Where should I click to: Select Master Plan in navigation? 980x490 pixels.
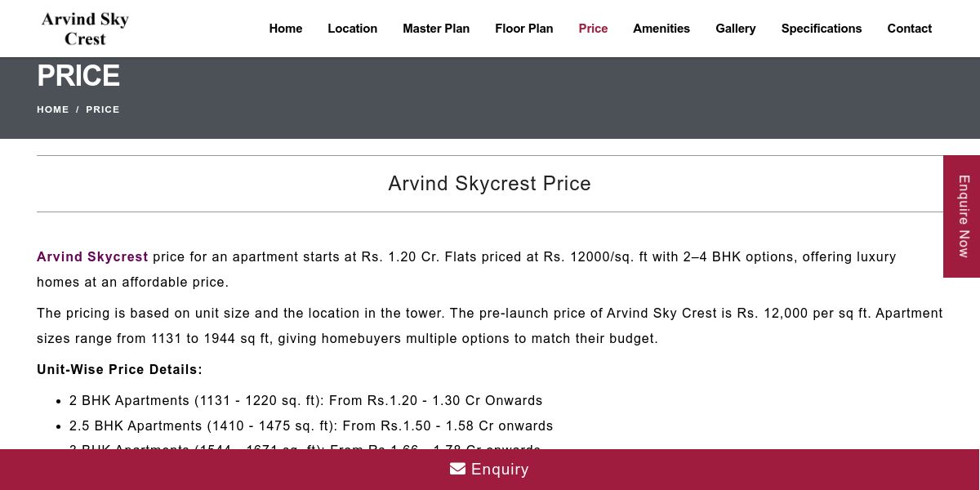point(436,29)
